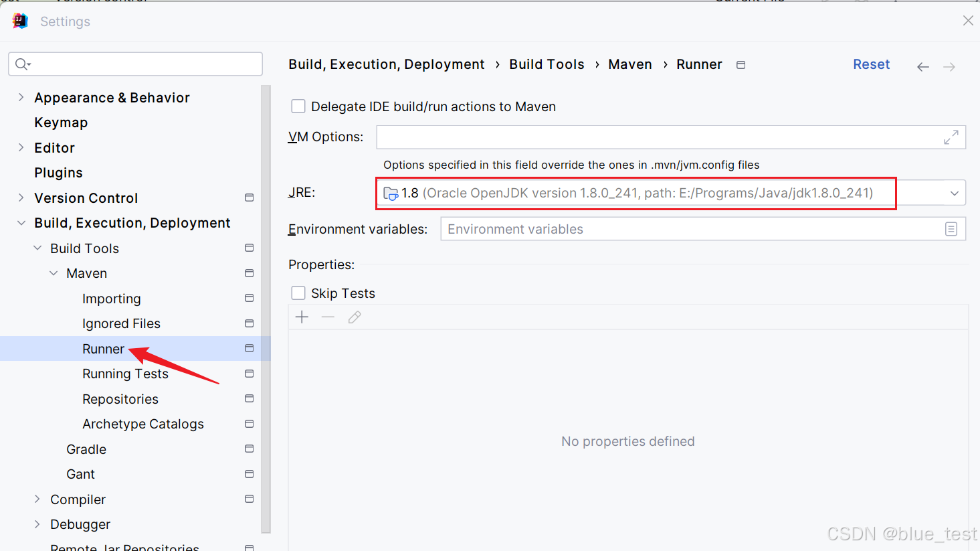Select the edit property pencil icon
Viewport: 980px width, 551px height.
[354, 317]
